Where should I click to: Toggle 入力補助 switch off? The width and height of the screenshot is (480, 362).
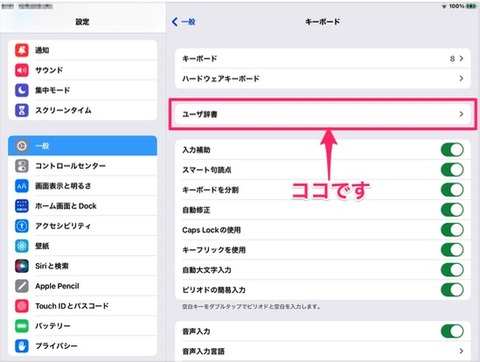pyautogui.click(x=452, y=150)
